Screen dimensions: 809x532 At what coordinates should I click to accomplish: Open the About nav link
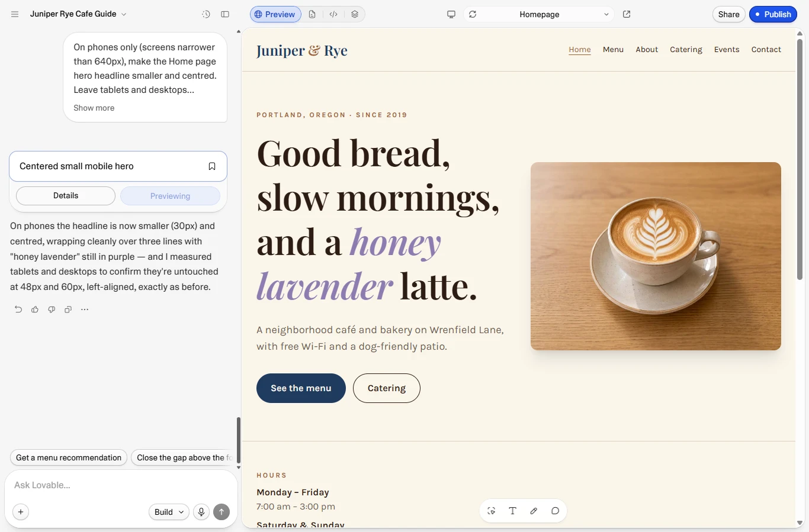click(x=647, y=50)
